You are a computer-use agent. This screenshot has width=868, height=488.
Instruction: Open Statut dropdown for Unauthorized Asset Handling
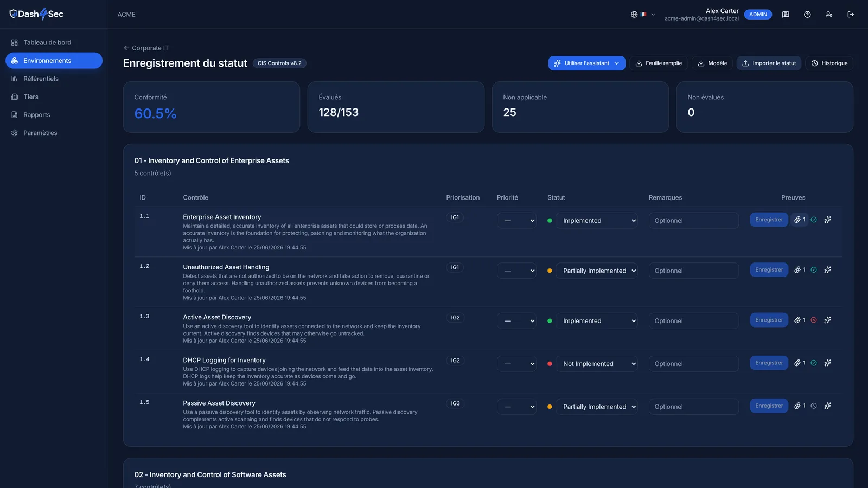click(x=597, y=271)
